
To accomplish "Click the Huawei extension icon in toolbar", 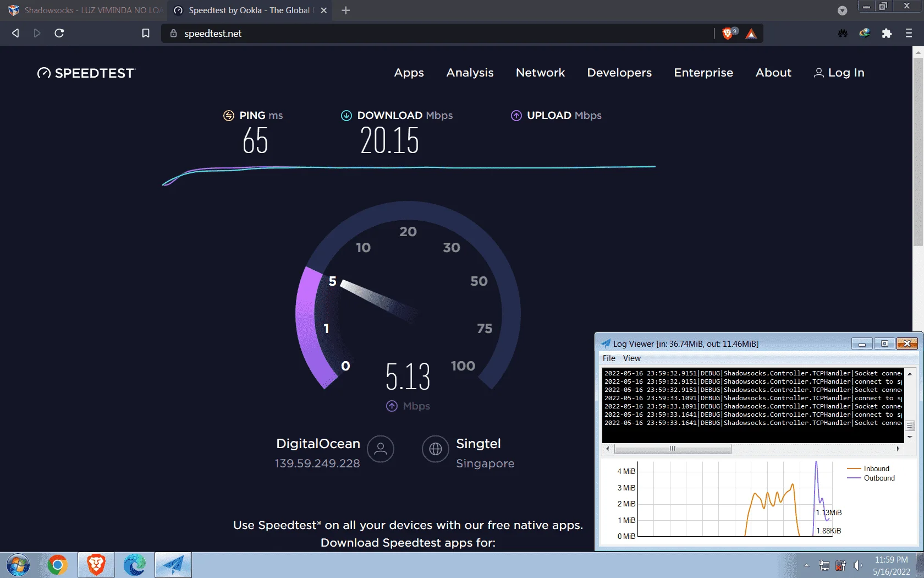I will [x=843, y=34].
